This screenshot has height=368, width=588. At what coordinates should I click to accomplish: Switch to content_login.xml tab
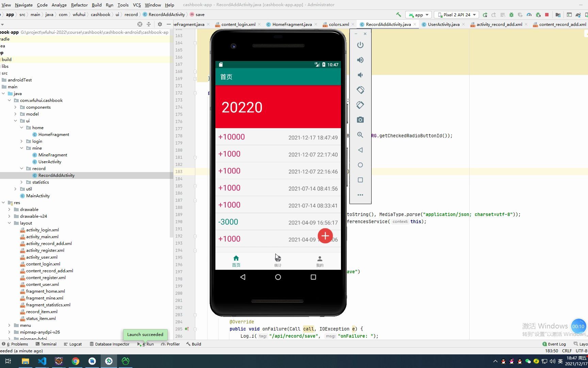238,24
